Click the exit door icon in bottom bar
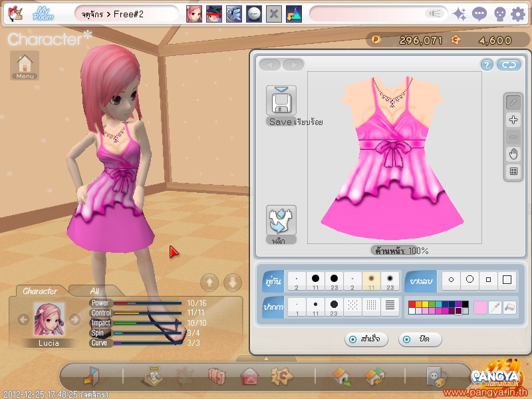The width and height of the screenshot is (532, 399). pyautogui.click(x=90, y=376)
